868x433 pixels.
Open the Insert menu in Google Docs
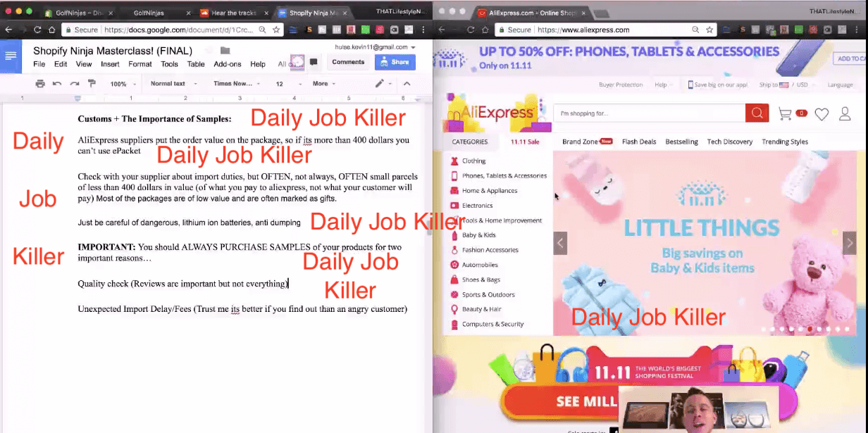(x=110, y=64)
